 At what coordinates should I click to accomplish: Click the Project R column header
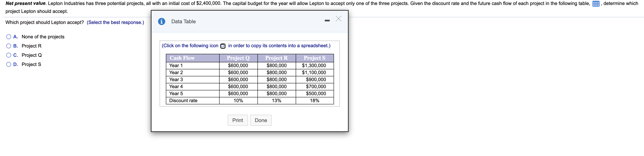pyautogui.click(x=277, y=58)
